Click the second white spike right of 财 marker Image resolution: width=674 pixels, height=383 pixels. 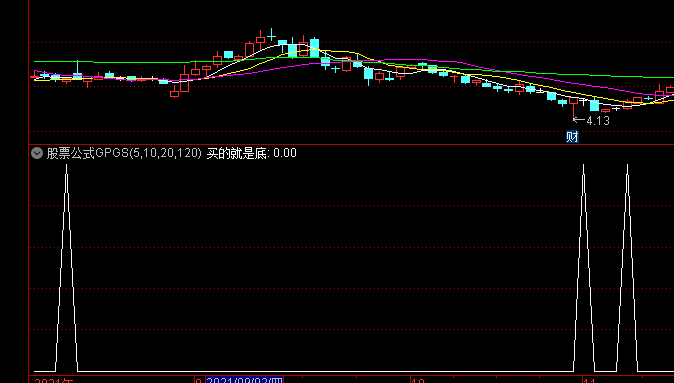(627, 267)
